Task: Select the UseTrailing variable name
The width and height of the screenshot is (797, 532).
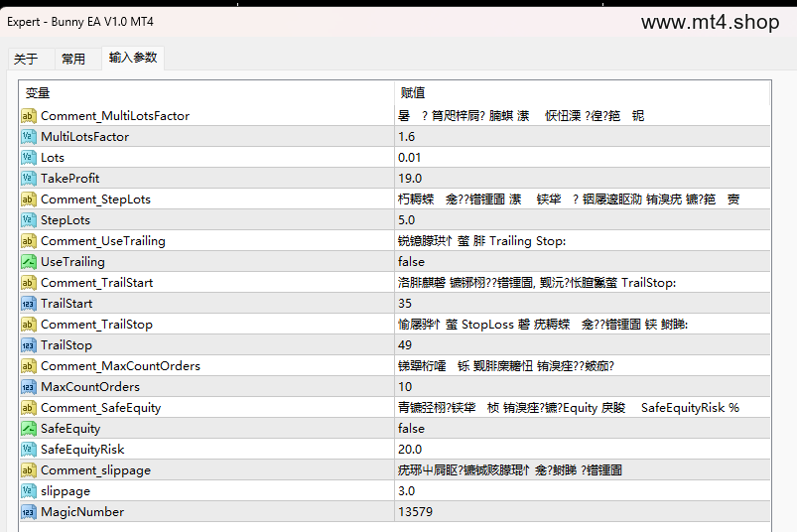Action: [72, 262]
